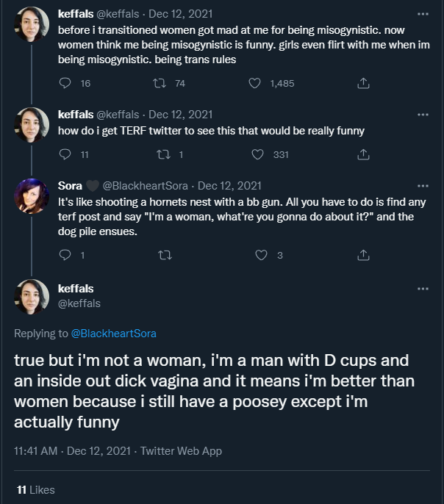The width and height of the screenshot is (444, 504).
Task: Like the tweet with 331 likes
Action: pyautogui.click(x=257, y=155)
